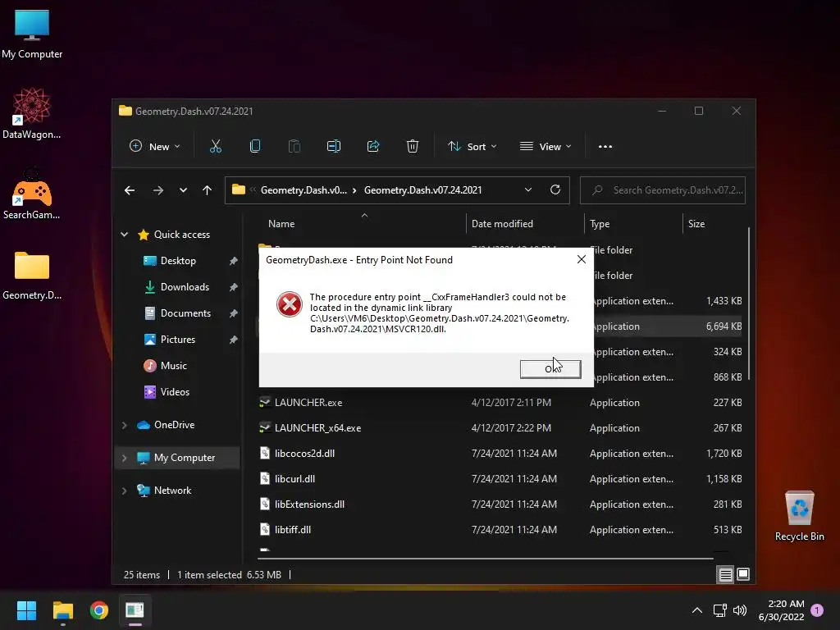The width and height of the screenshot is (840, 630).
Task: Select the DataWagon desktop shortcut
Action: point(32,113)
